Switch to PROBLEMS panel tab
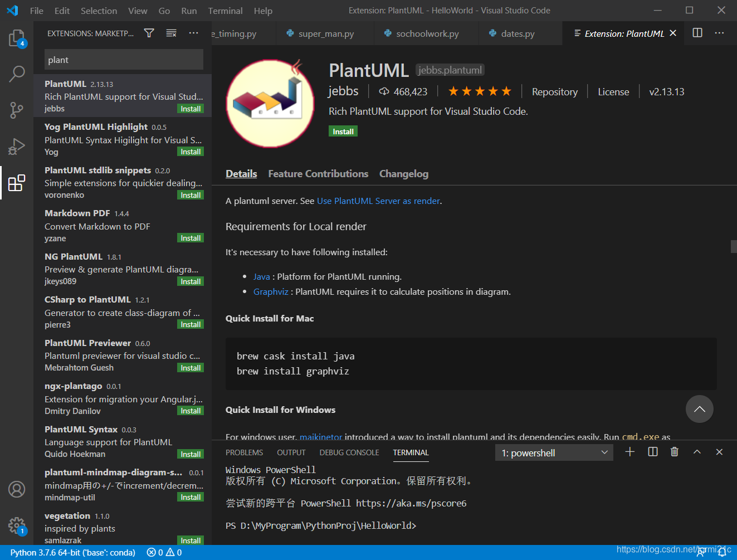This screenshot has height=560, width=737. [x=244, y=452]
